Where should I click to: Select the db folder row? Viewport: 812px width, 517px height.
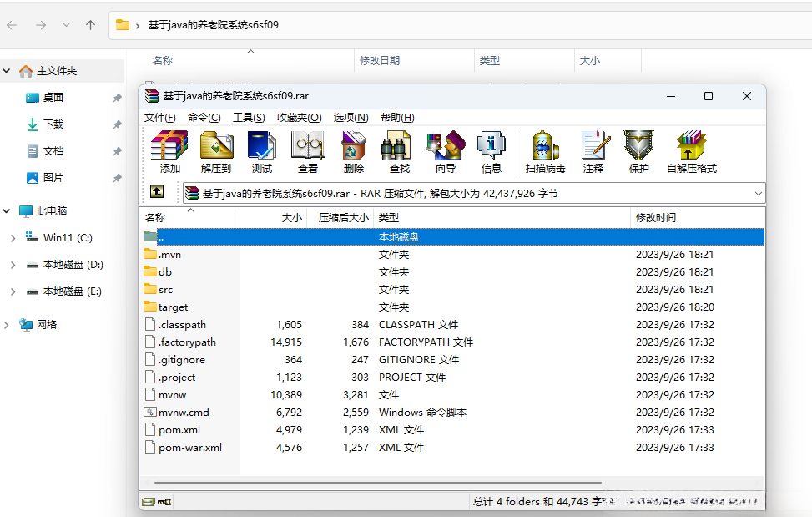(x=452, y=271)
